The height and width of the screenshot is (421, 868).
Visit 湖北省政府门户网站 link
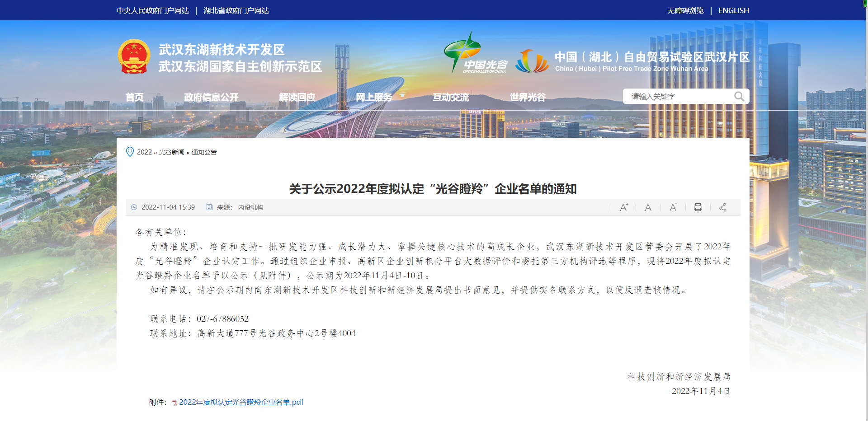(236, 10)
